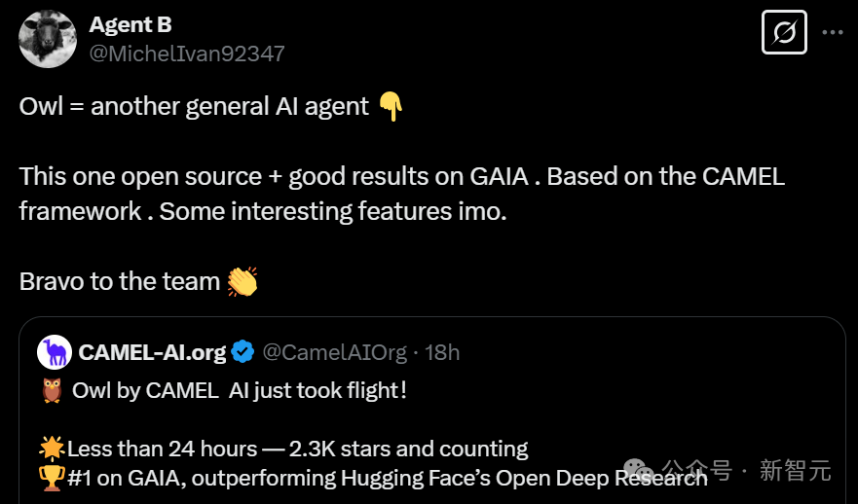Image resolution: width=858 pixels, height=504 pixels.
Task: Open the quoted tweet text 'Owl by CAMEL AI just took flight!'
Action: [x=240, y=391]
